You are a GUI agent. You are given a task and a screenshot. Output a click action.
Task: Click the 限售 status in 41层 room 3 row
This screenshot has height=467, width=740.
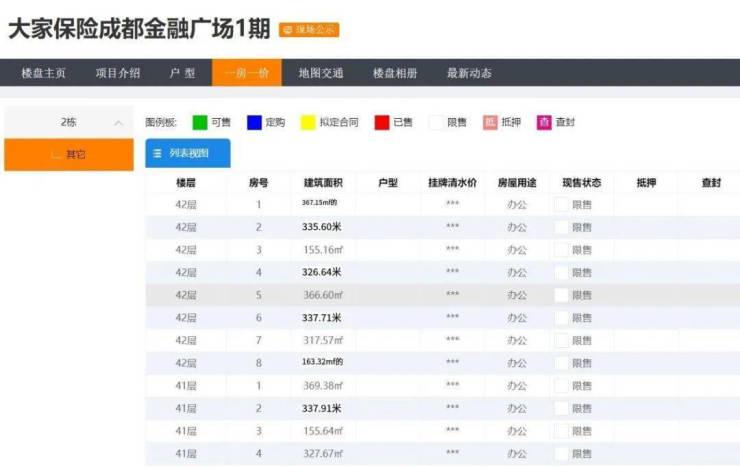point(582,431)
